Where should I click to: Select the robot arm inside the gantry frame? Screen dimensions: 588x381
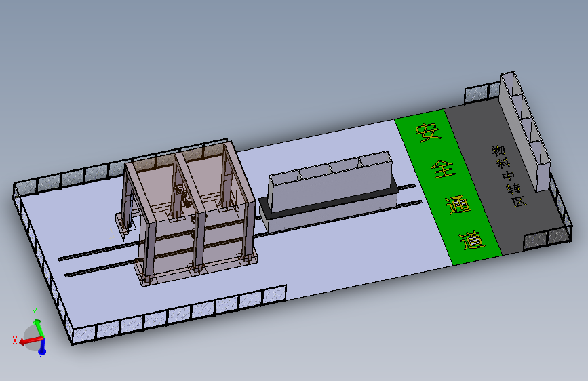tap(182, 197)
